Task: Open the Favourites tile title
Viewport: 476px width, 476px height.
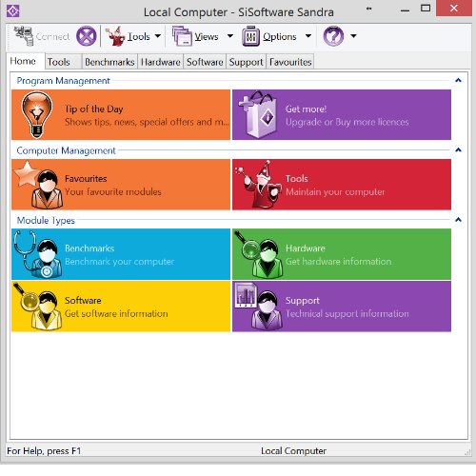Action: pyautogui.click(x=86, y=179)
